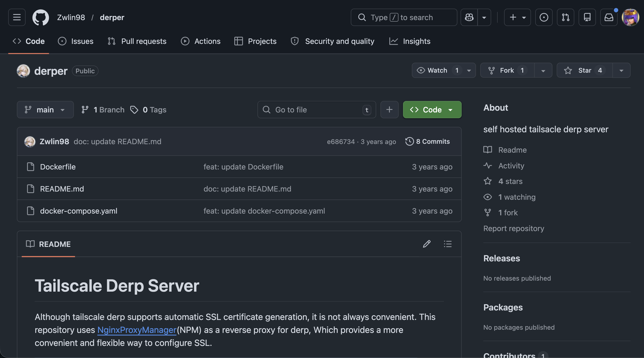Open the NginxProxyManager link
The height and width of the screenshot is (358, 644).
pos(137,330)
